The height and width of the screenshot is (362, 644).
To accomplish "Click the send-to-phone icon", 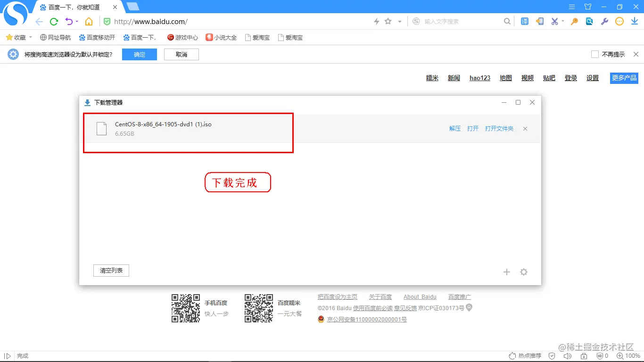I will click(x=540, y=21).
